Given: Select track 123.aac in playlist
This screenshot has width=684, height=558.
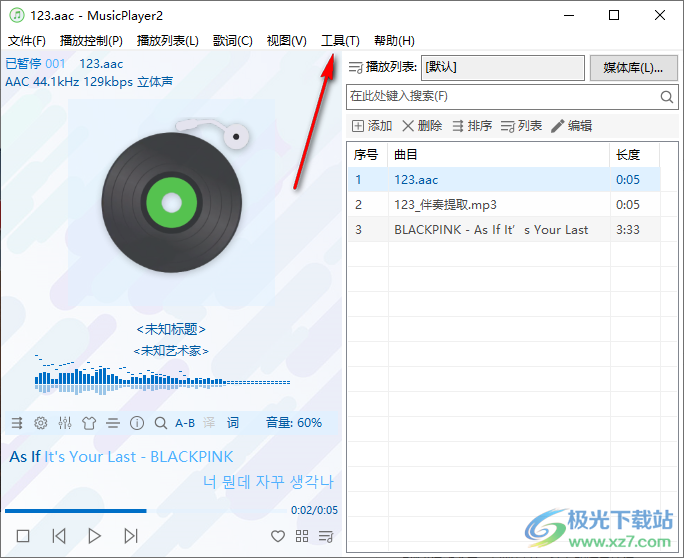Looking at the screenshot, I should tap(504, 180).
